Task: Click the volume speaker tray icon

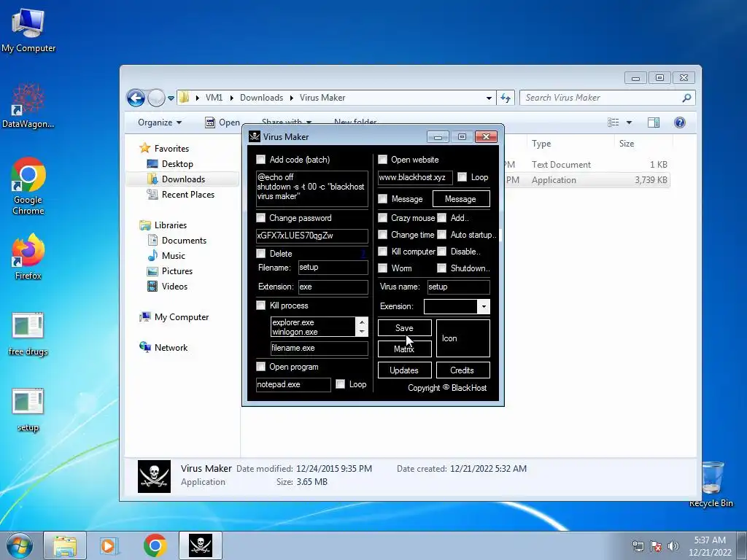Action: (673, 545)
